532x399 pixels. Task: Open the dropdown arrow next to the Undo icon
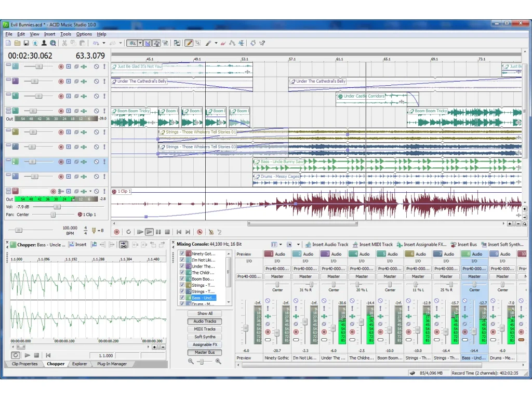click(x=104, y=43)
